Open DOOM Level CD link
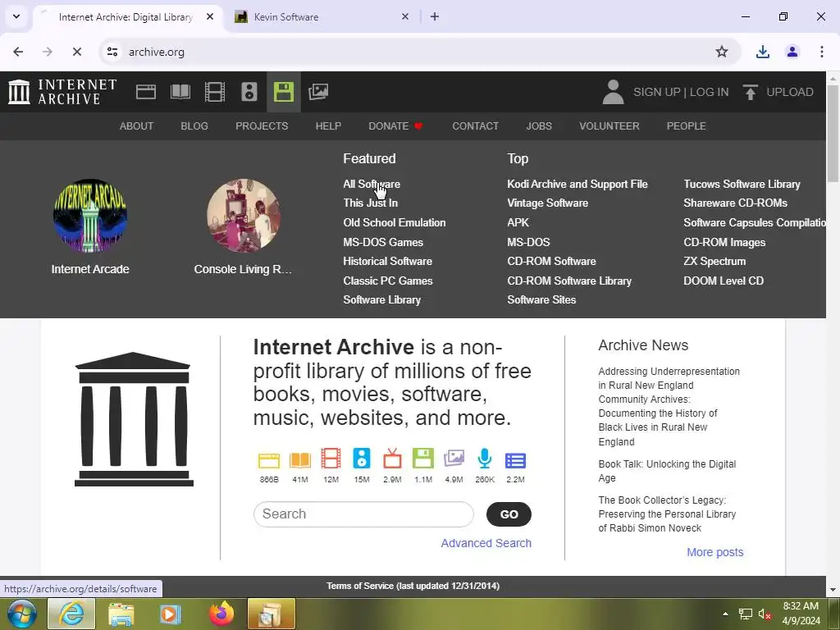The height and width of the screenshot is (630, 840). (x=724, y=281)
